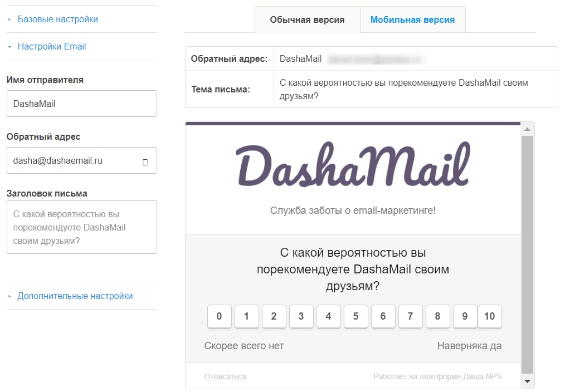Click the Отписаться link
This screenshot has width=565, height=392.
[225, 376]
